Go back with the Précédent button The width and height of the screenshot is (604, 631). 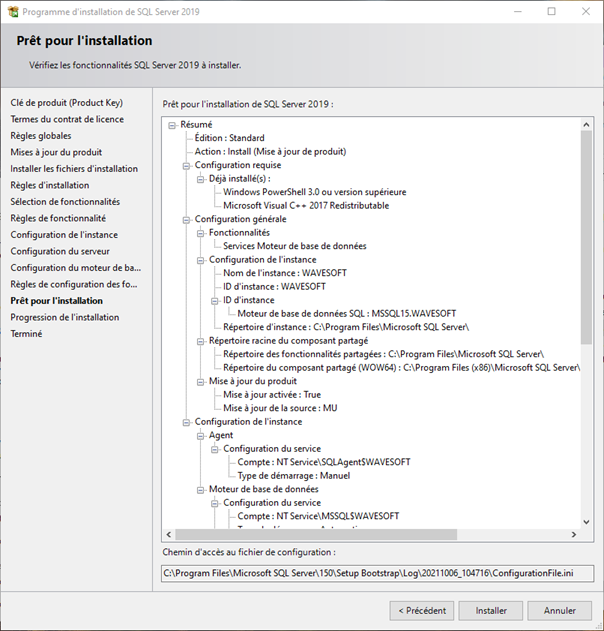(x=422, y=610)
